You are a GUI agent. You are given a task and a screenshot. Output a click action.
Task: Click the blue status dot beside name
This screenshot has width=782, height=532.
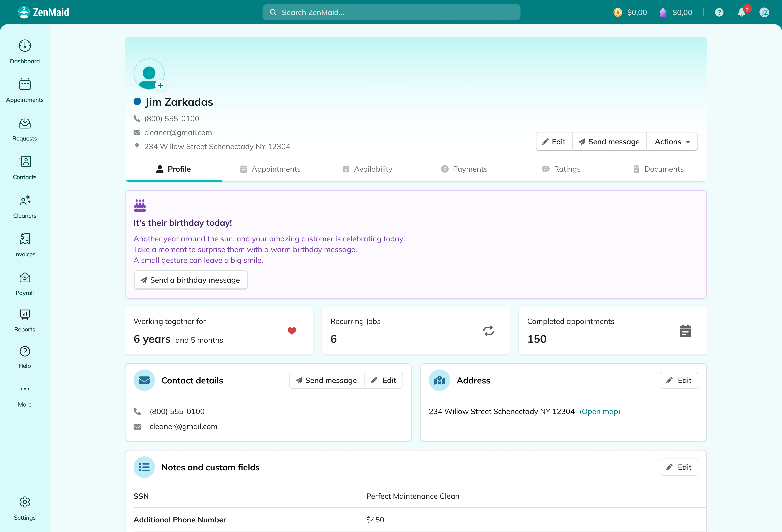(x=137, y=102)
